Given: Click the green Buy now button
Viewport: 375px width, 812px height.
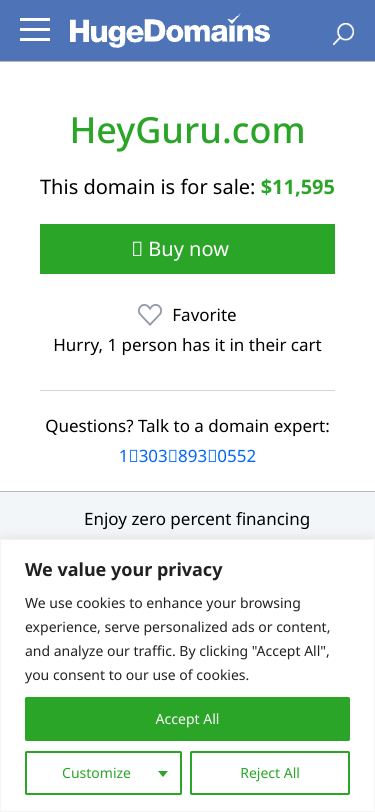Looking at the screenshot, I should point(188,249).
